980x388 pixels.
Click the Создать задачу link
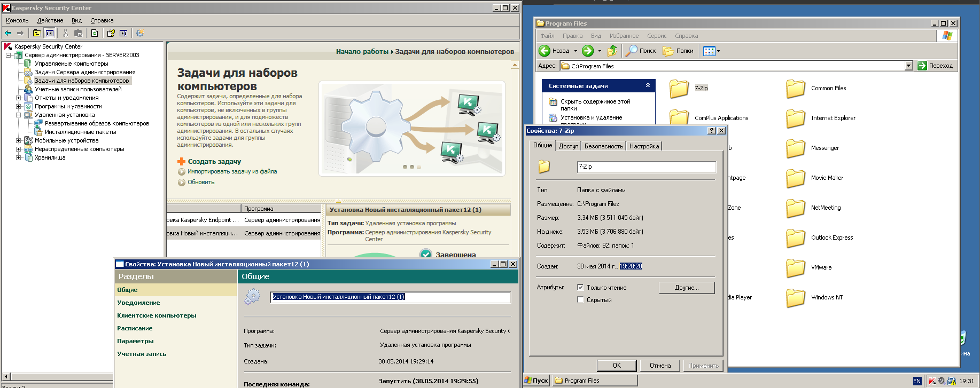pos(214,161)
